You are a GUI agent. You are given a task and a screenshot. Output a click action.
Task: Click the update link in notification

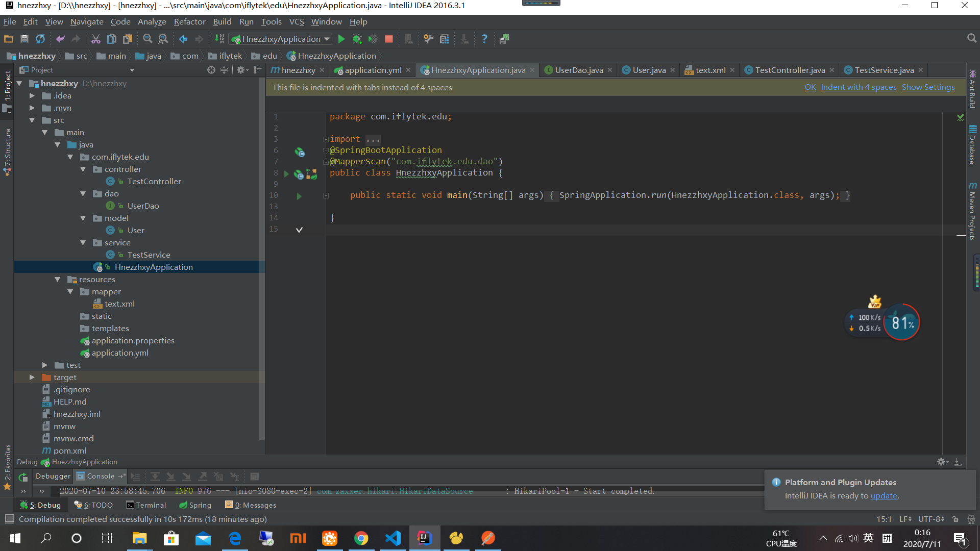tap(884, 496)
